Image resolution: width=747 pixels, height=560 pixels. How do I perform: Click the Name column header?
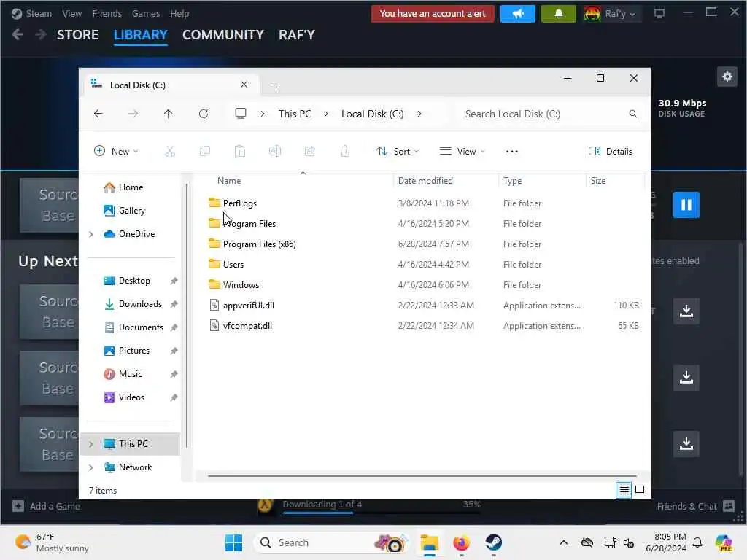[x=229, y=181]
